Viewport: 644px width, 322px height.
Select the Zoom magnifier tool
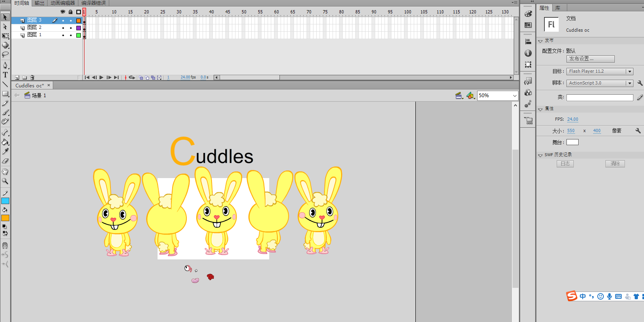coord(5,181)
